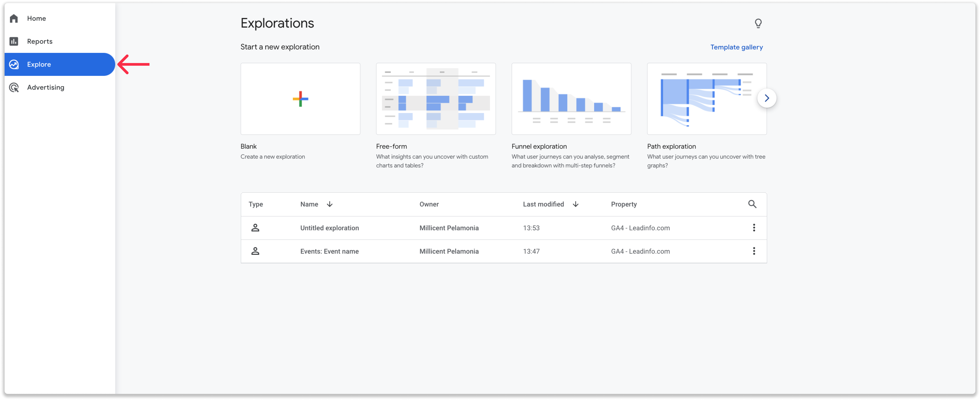Click the Property column header

624,204
